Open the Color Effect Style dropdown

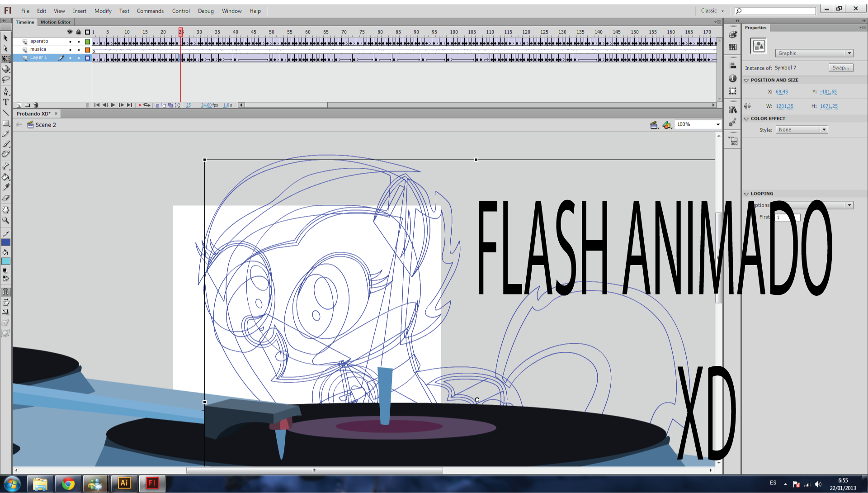pyautogui.click(x=802, y=130)
